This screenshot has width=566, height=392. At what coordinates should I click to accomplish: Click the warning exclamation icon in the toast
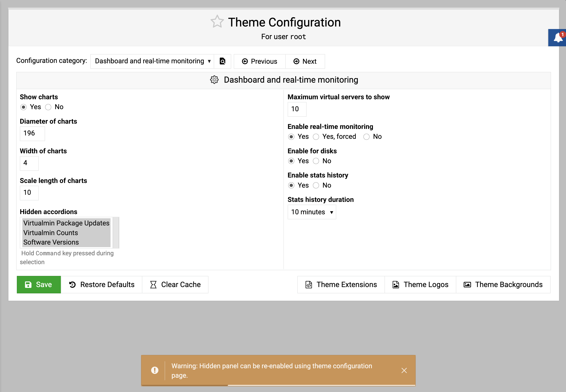tap(155, 370)
